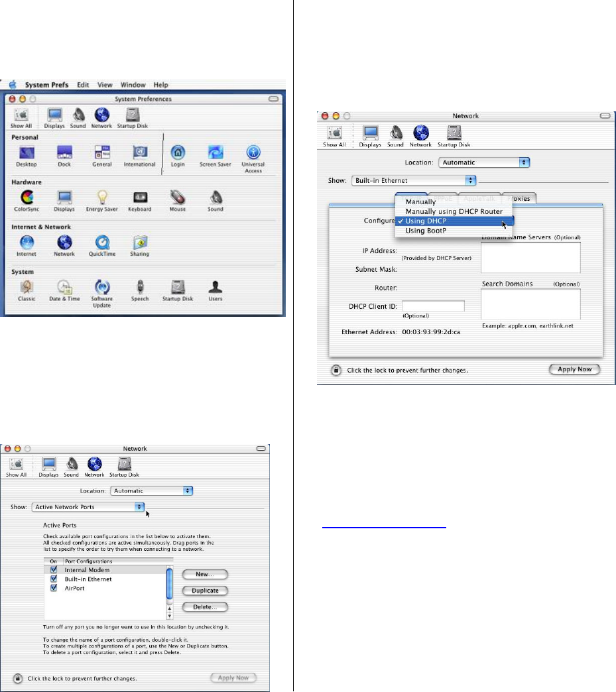Screen dimensions: 616x692
Task: Choose Manually using DHCP Router option
Action: 454,211
